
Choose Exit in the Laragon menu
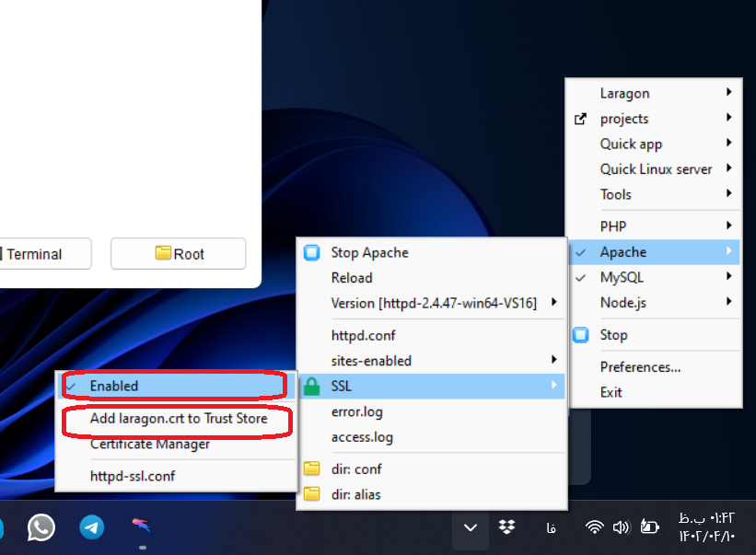[611, 392]
